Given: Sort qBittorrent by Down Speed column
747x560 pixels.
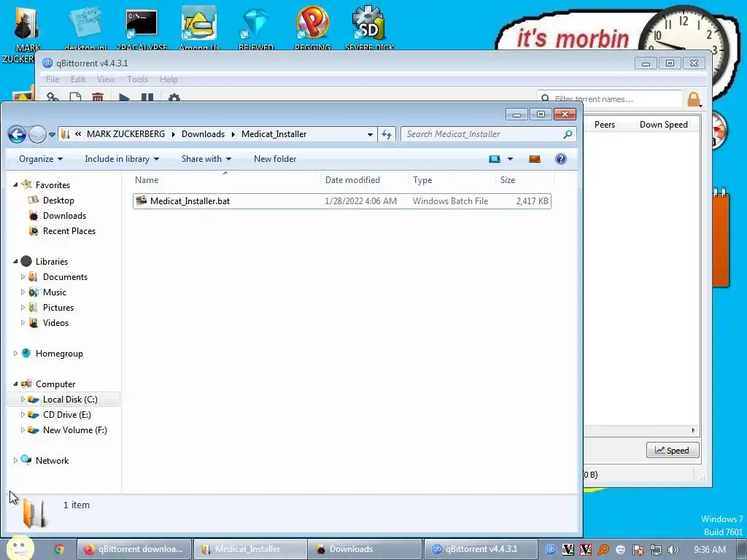Looking at the screenshot, I should (664, 125).
